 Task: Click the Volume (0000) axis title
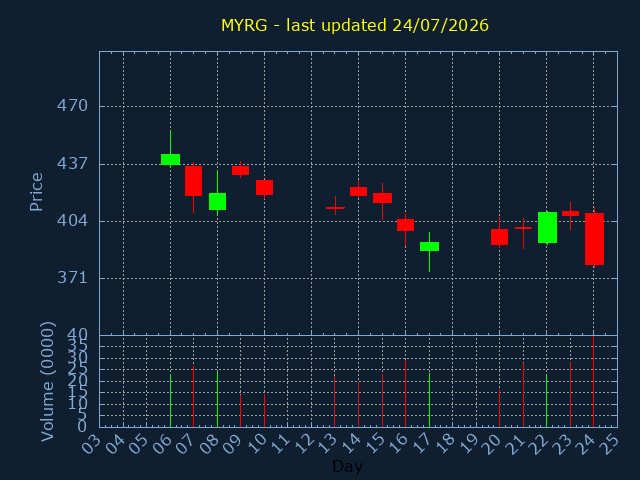pyautogui.click(x=47, y=382)
